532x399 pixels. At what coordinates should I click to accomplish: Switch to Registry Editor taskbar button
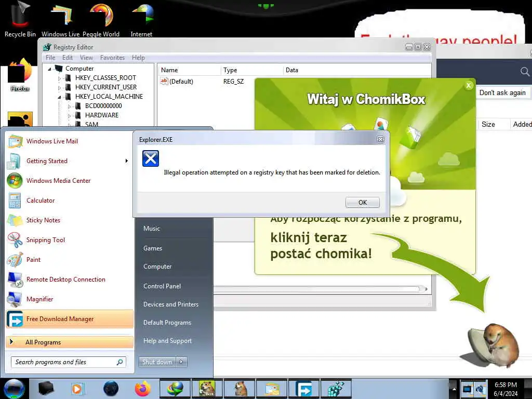(x=336, y=389)
